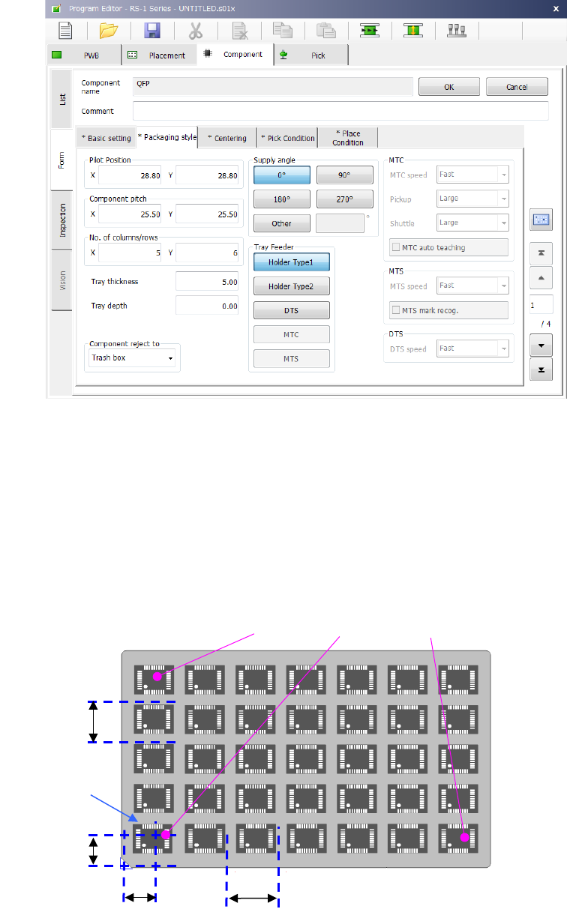The image size is (567, 924).
Task: Click Pilot Position X field
Action: (x=131, y=175)
